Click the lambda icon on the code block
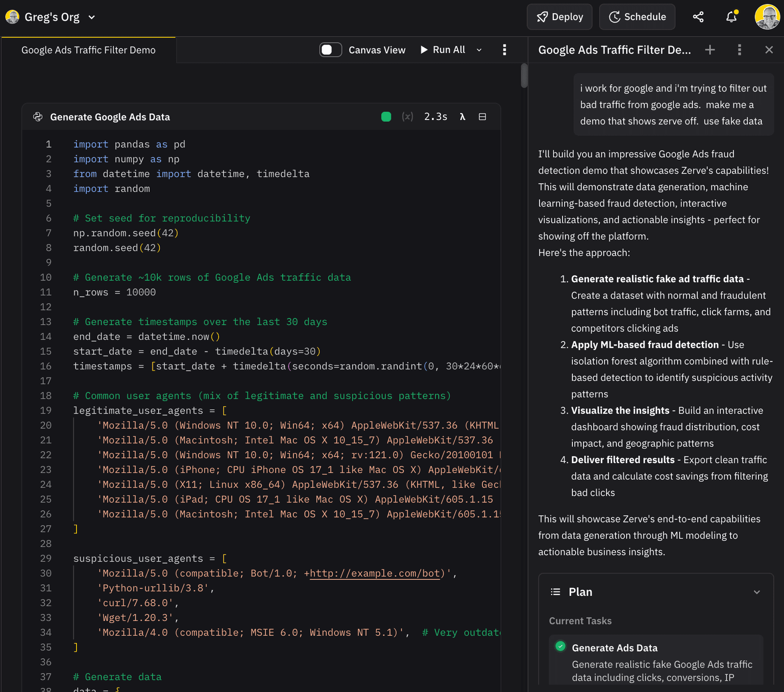The width and height of the screenshot is (784, 692). (x=462, y=117)
